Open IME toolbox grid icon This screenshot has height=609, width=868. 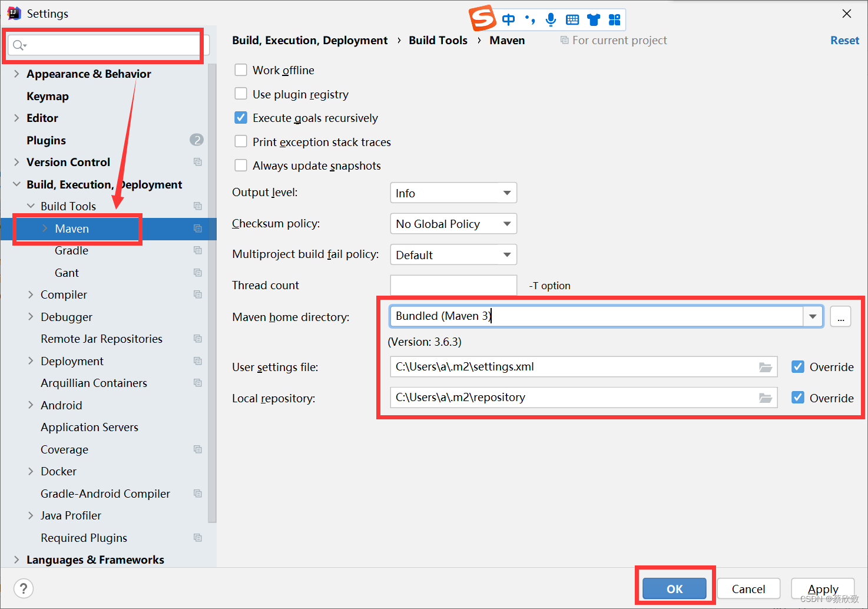615,20
